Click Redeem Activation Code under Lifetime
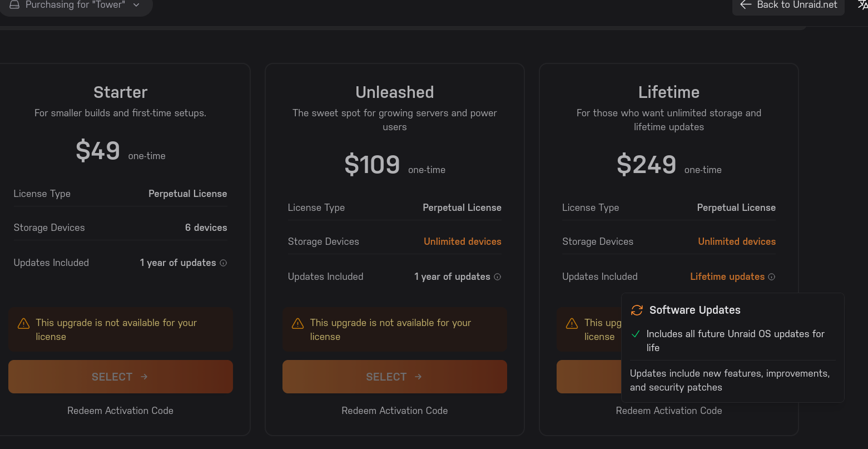The height and width of the screenshot is (449, 868). 669,411
